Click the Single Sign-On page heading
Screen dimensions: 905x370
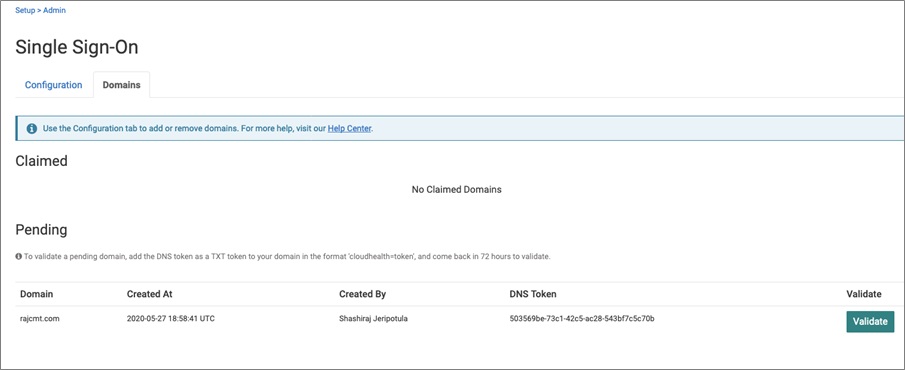pyautogui.click(x=77, y=47)
